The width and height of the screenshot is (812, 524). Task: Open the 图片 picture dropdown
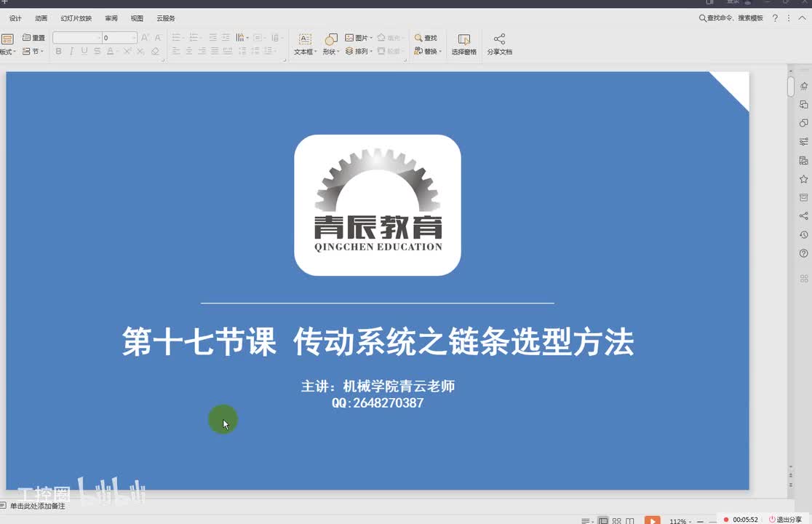[359, 38]
